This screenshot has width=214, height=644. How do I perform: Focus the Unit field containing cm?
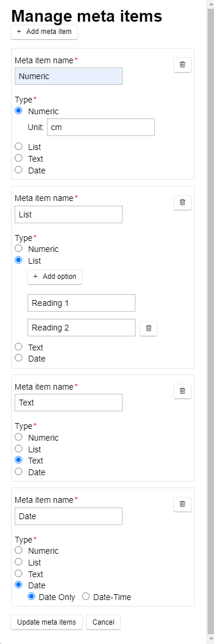click(x=101, y=127)
